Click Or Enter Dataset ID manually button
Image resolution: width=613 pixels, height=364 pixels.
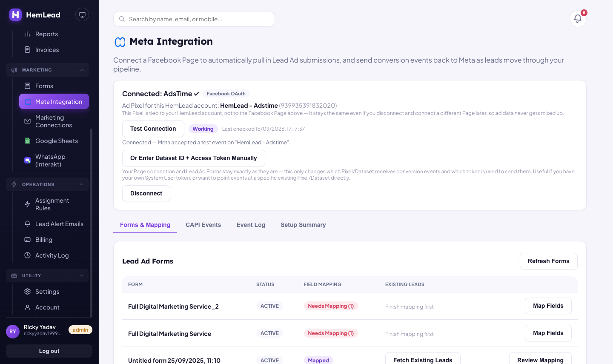[x=194, y=158]
